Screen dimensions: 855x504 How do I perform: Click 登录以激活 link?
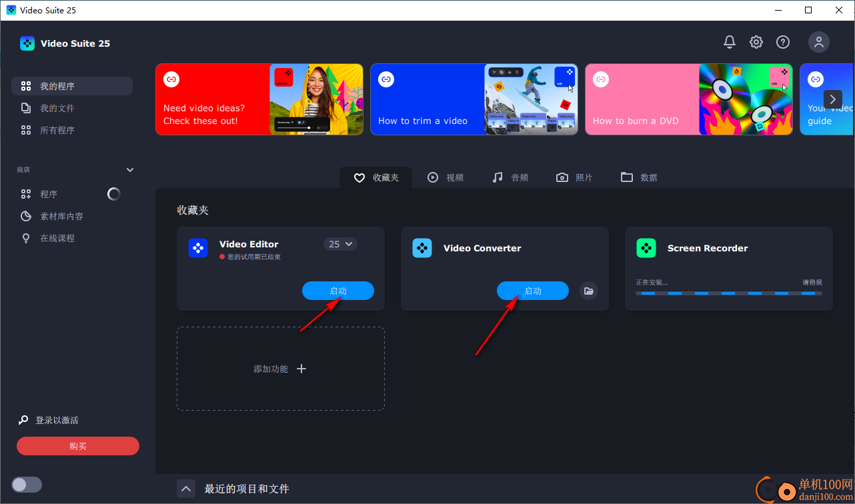point(57,420)
